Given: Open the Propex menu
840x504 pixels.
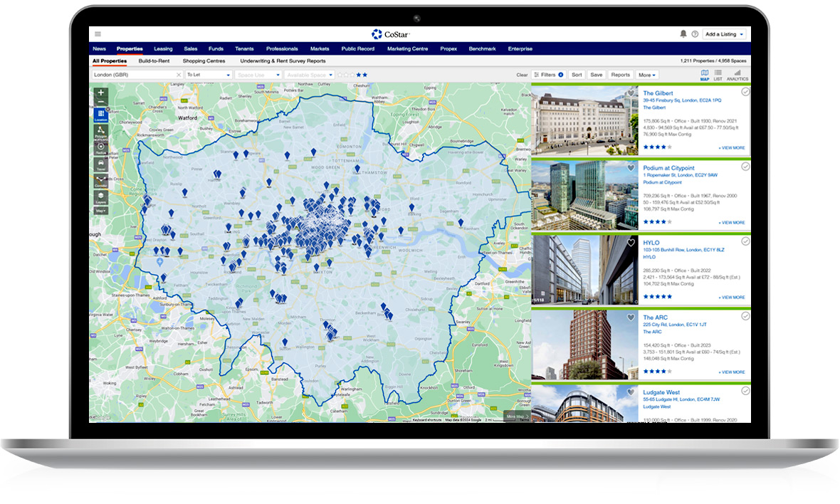Looking at the screenshot, I should point(449,48).
